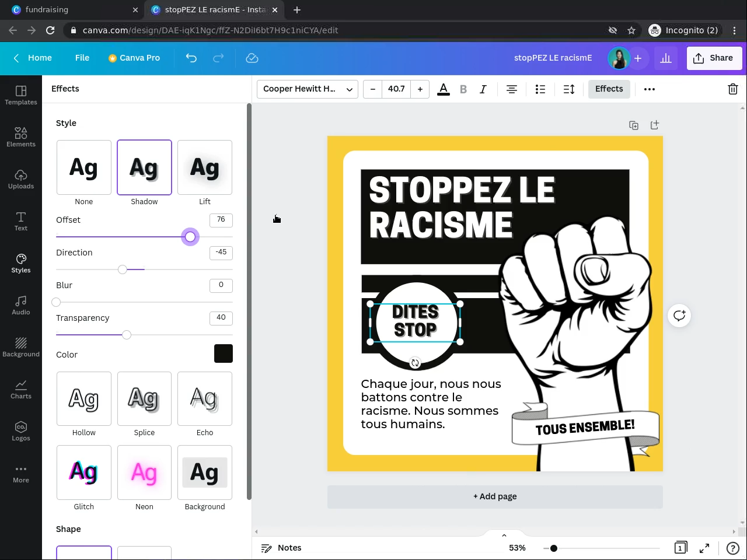
Task: Click the undo arrow icon
Action: pyautogui.click(x=191, y=58)
